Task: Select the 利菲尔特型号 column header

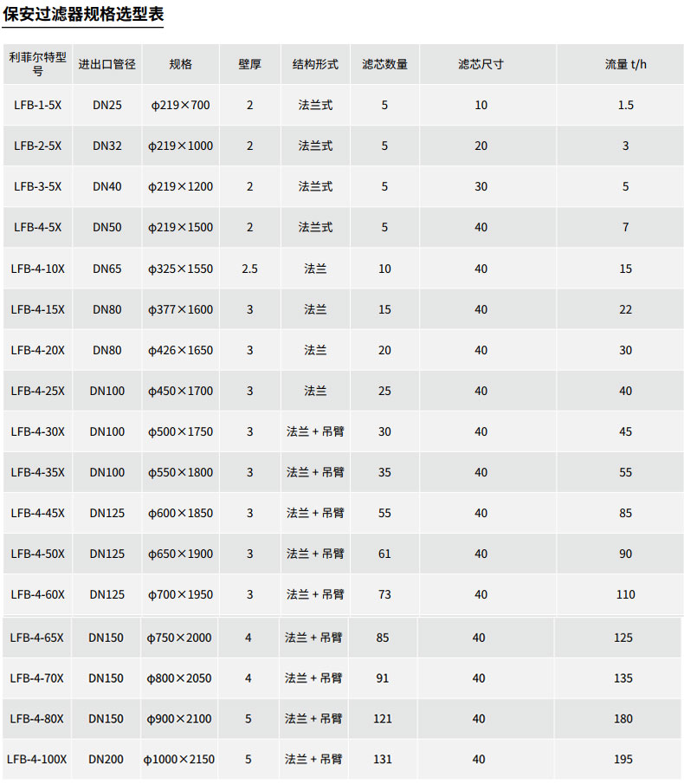Action: pos(37,64)
